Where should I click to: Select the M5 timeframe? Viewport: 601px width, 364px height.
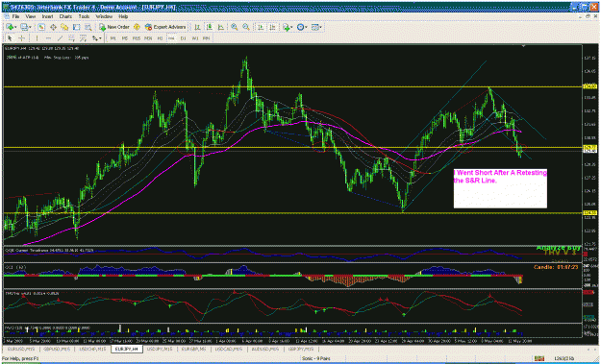[x=125, y=38]
